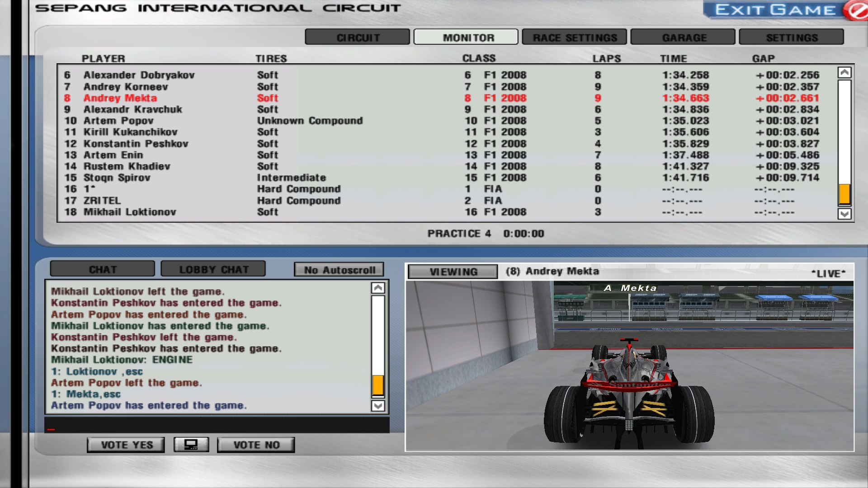Open the Race Settings tab
Viewport: 868px width, 488px height.
point(574,38)
